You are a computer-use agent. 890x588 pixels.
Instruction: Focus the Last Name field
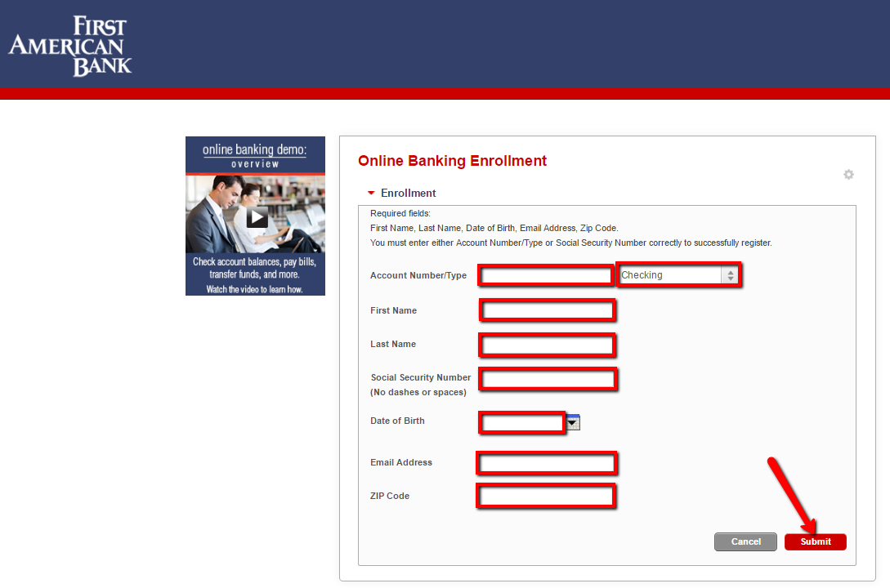click(548, 345)
